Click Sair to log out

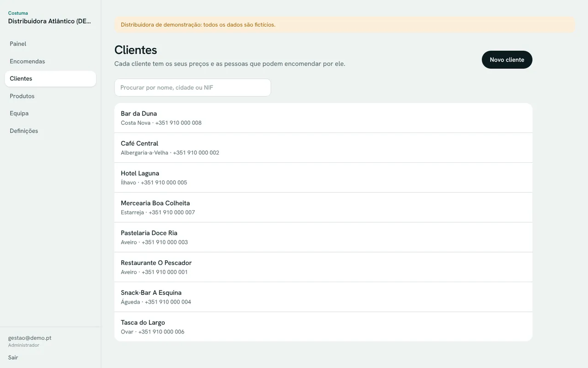(x=13, y=357)
